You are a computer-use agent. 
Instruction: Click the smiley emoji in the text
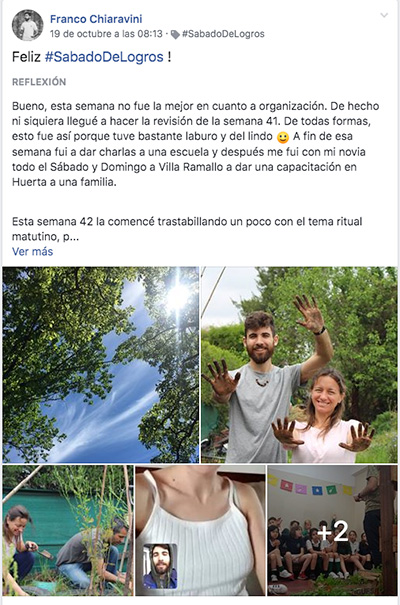tap(283, 137)
